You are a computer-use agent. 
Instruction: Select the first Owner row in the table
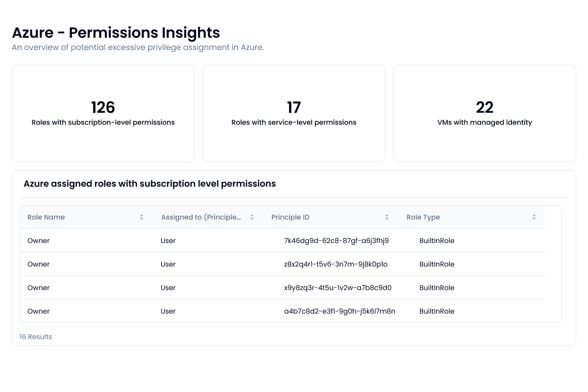point(38,241)
